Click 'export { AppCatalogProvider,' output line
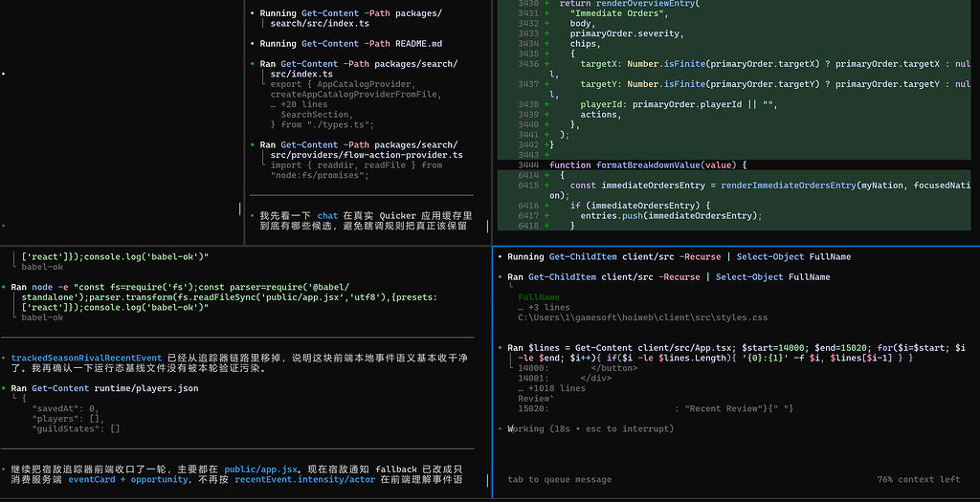 (342, 84)
